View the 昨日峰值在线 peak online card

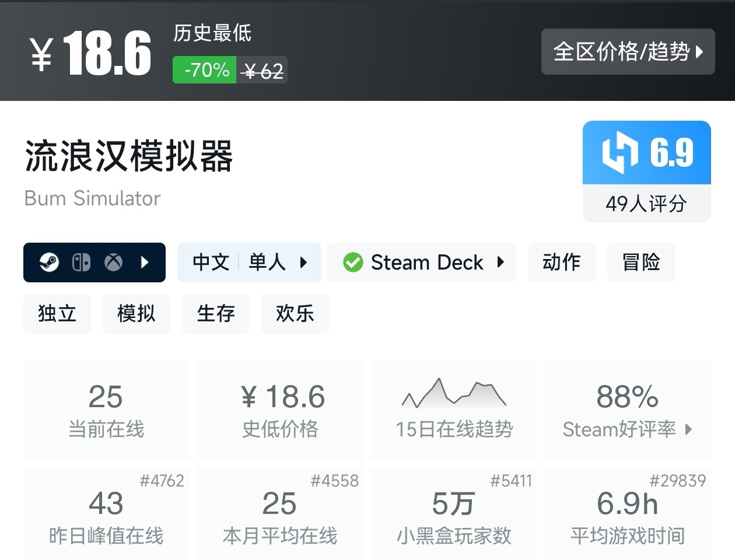coord(106,513)
